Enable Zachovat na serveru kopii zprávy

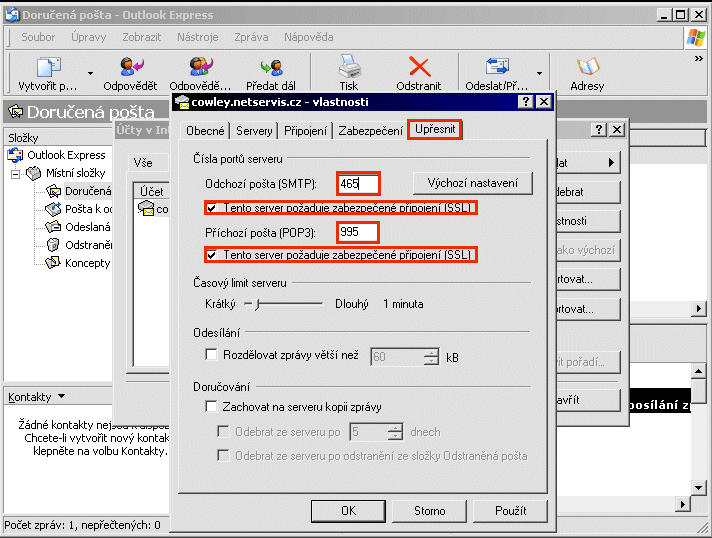pos(211,406)
